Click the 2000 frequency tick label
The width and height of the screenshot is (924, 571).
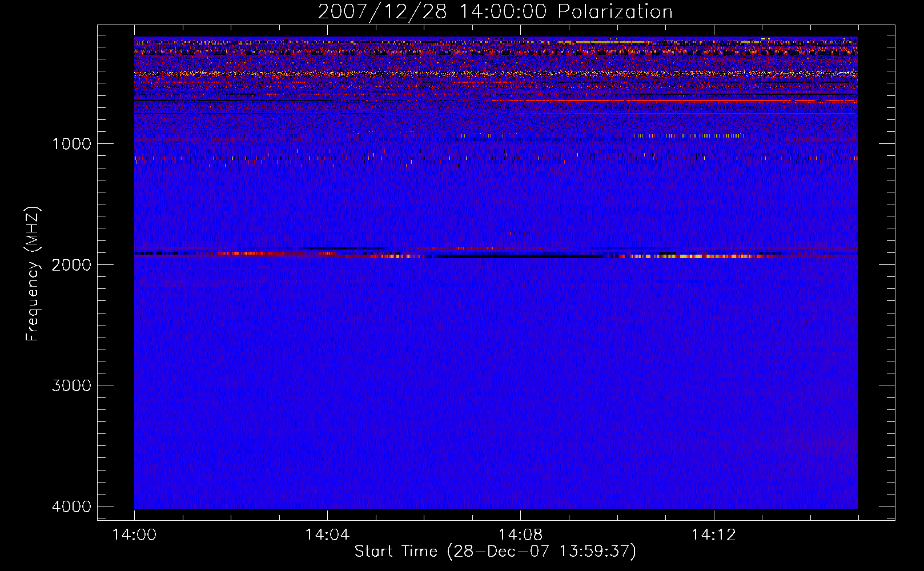point(71,264)
